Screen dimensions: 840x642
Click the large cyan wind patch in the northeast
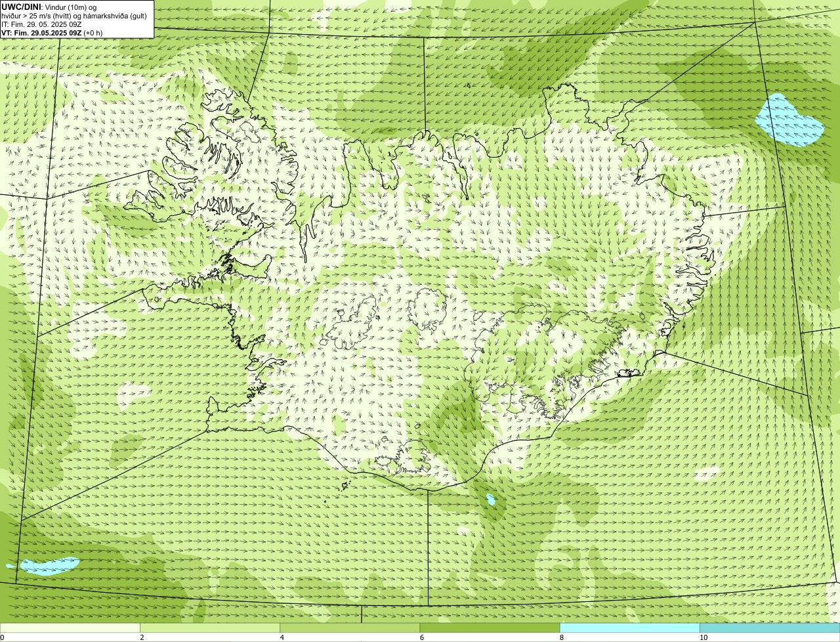[789, 120]
